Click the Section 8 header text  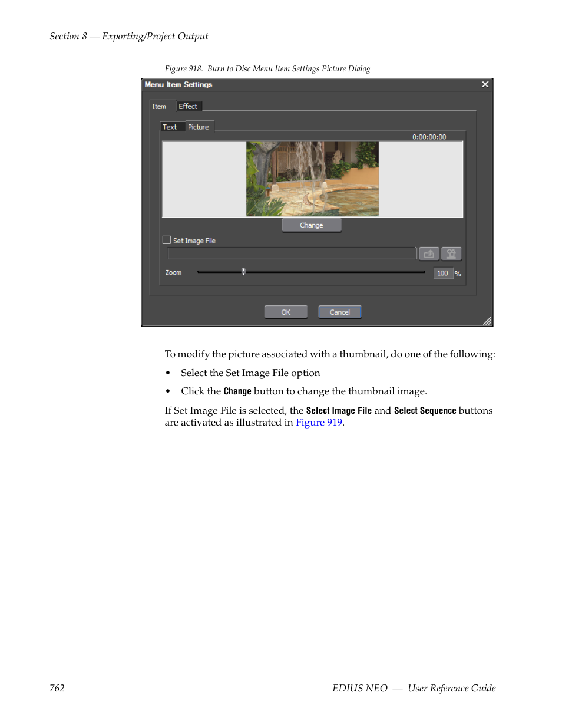click(129, 36)
